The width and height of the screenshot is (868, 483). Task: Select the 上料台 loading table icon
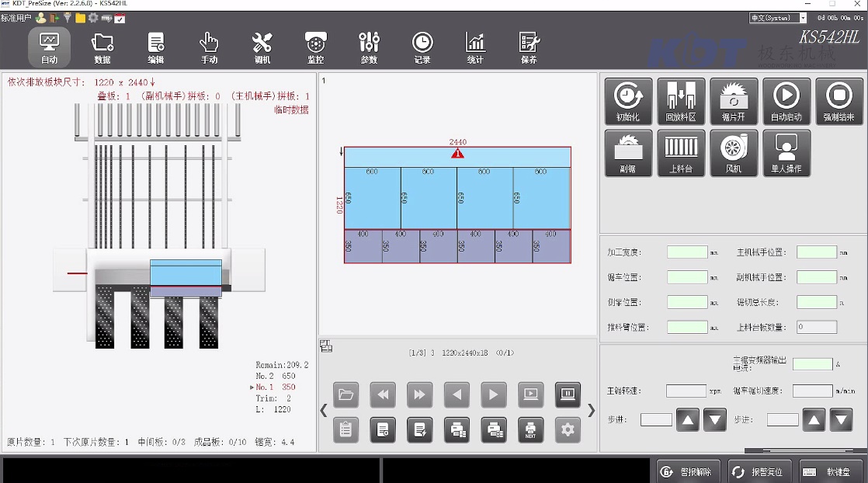[681, 152]
